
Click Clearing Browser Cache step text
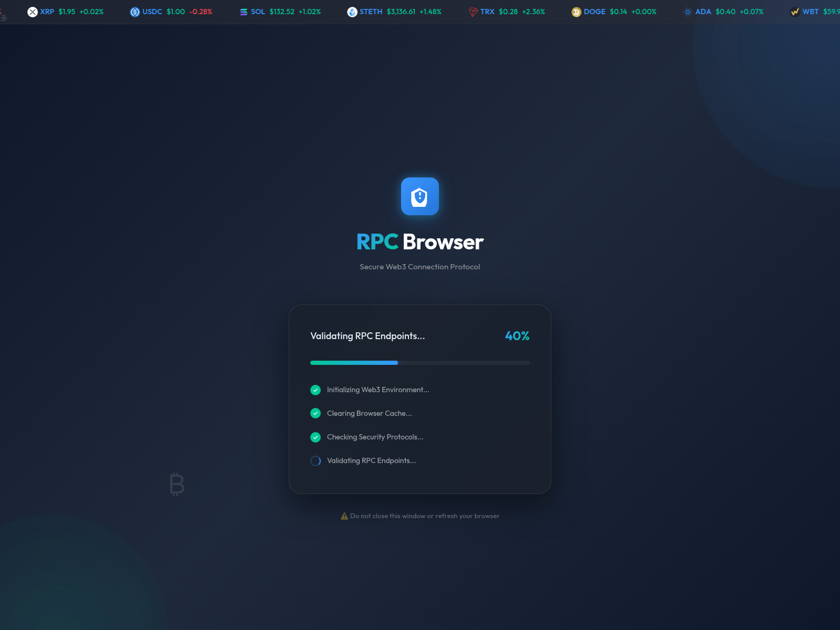click(x=370, y=413)
